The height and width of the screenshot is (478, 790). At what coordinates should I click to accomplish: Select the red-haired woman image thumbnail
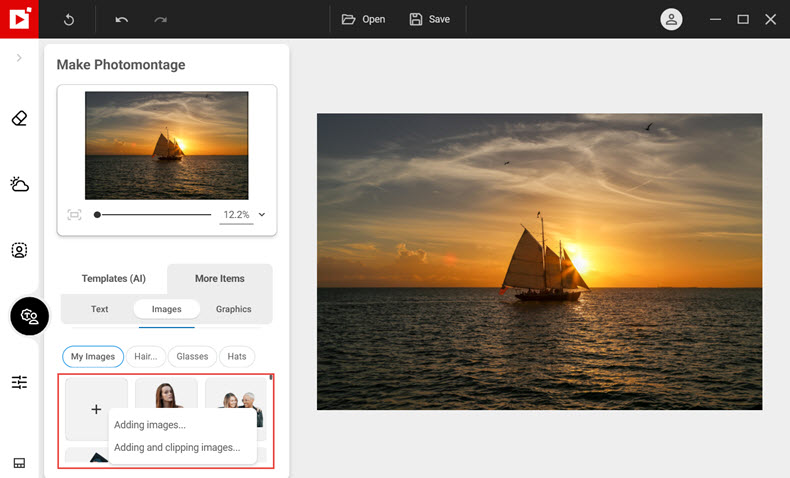point(166,394)
